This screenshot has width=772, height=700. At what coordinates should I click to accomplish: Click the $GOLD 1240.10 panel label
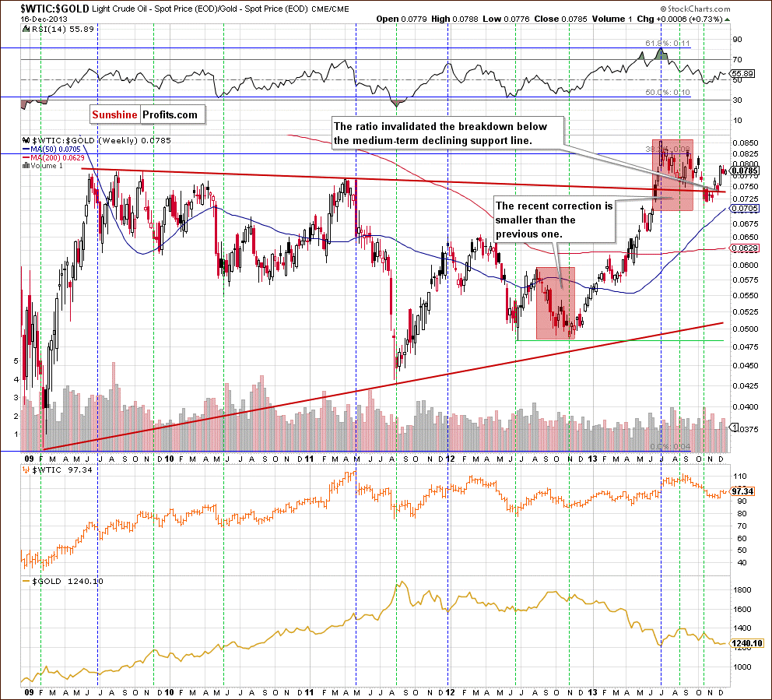pyautogui.click(x=68, y=582)
